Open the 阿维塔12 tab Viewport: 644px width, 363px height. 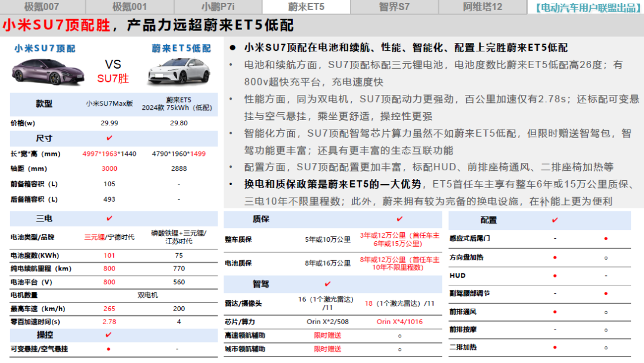[x=482, y=7]
